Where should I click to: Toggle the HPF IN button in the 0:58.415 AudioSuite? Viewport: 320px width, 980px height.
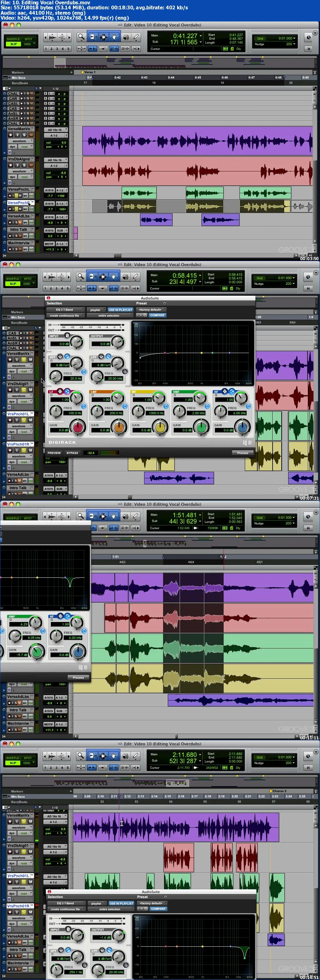click(x=83, y=372)
